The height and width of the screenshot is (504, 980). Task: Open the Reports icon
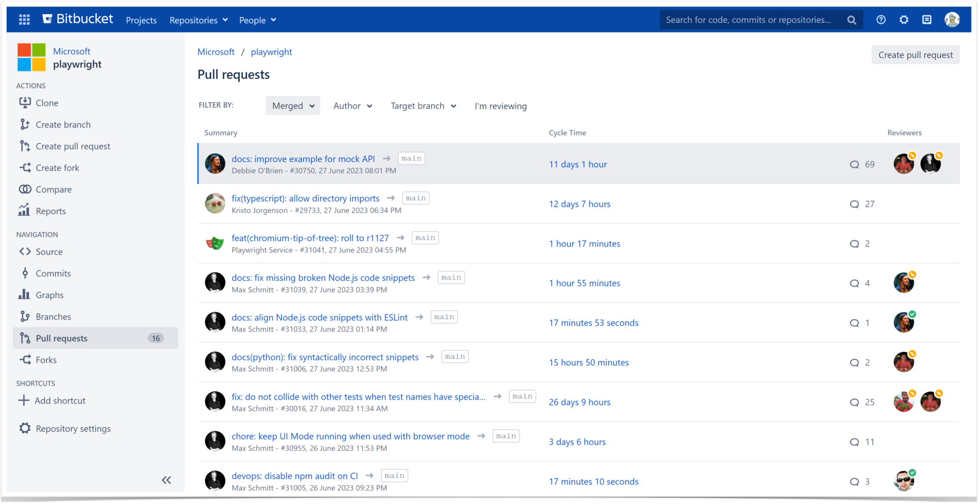(x=24, y=211)
